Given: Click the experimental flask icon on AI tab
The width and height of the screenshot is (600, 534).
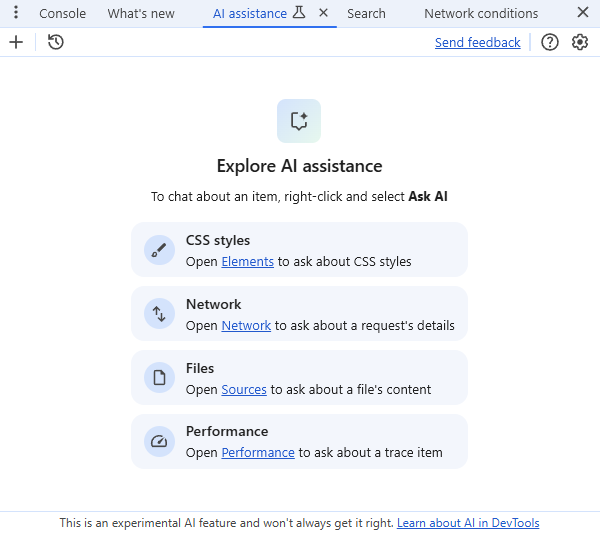Looking at the screenshot, I should click(299, 13).
